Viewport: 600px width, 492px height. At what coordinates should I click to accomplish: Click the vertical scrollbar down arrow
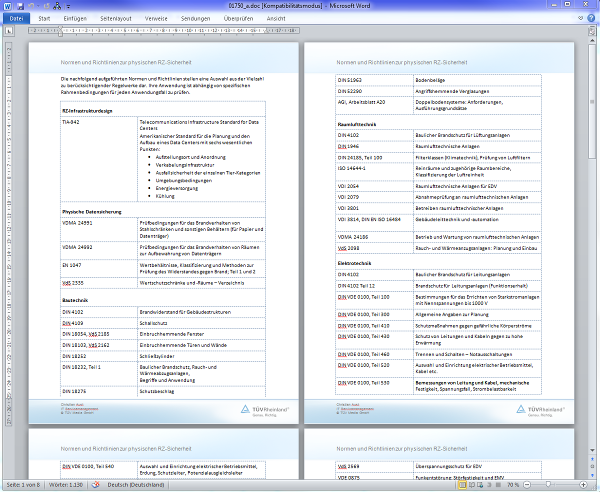[x=594, y=450]
